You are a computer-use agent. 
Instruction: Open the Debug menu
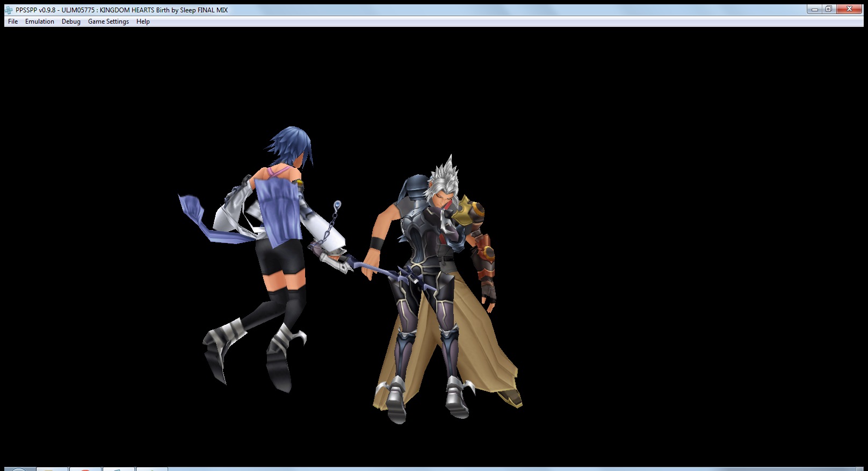tap(71, 22)
